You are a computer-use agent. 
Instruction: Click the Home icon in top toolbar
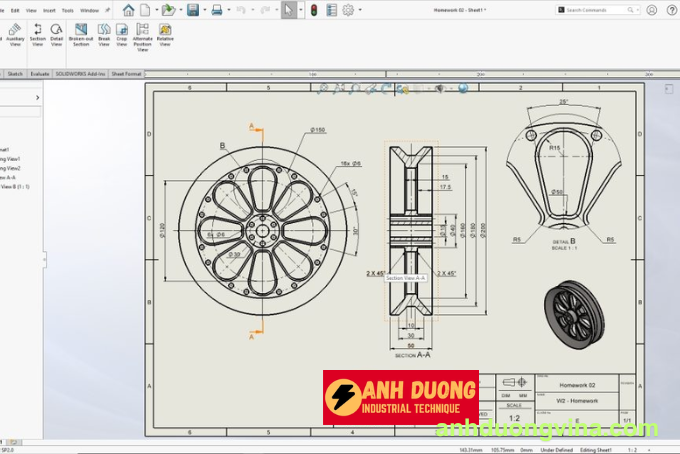click(128, 10)
